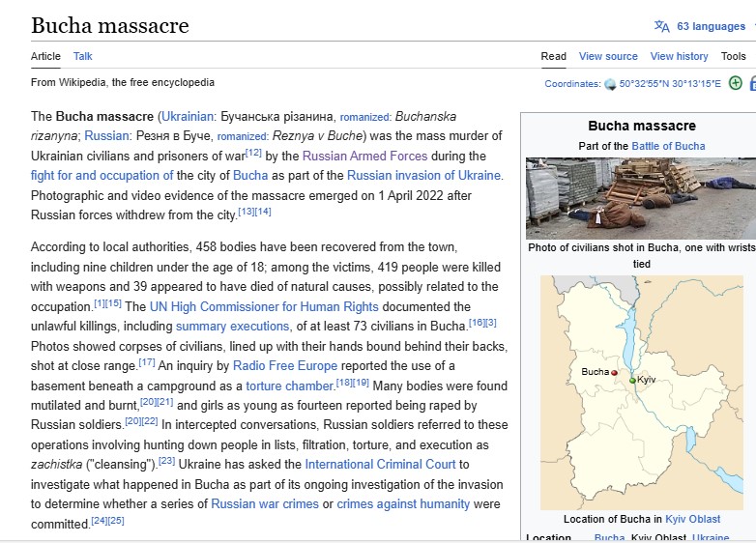Click citation reference [1]
This screenshot has width=756, height=543.
point(99,303)
